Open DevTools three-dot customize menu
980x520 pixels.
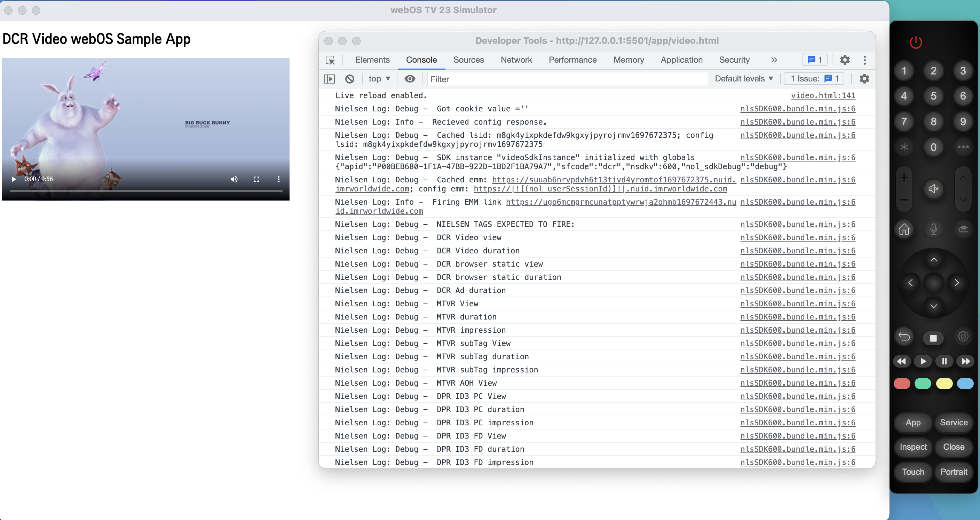coord(864,60)
